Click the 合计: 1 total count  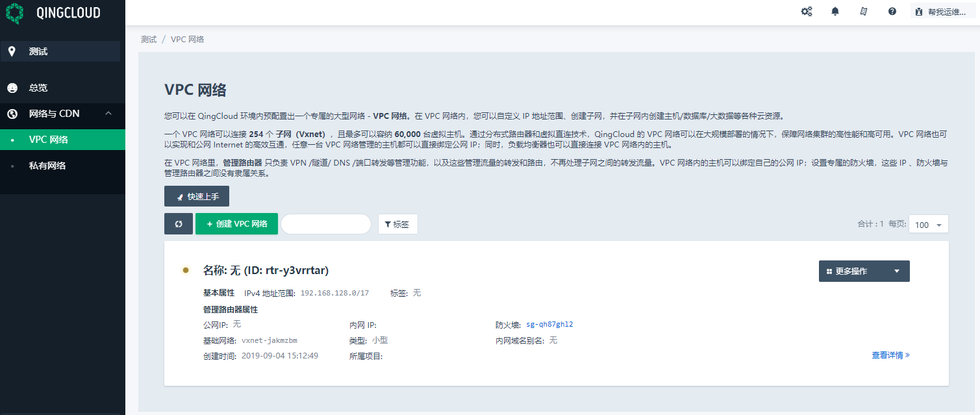point(871,224)
